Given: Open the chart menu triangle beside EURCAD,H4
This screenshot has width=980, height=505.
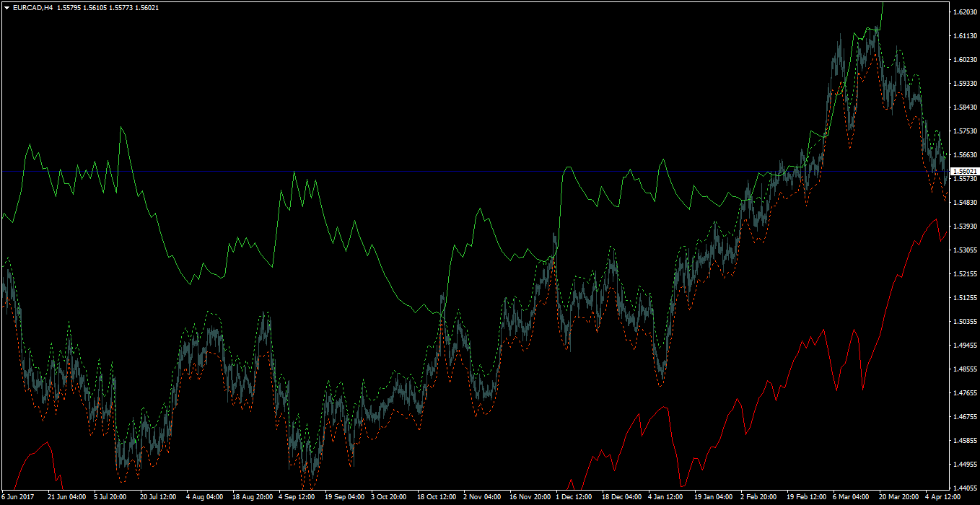Looking at the screenshot, I should point(6,7).
